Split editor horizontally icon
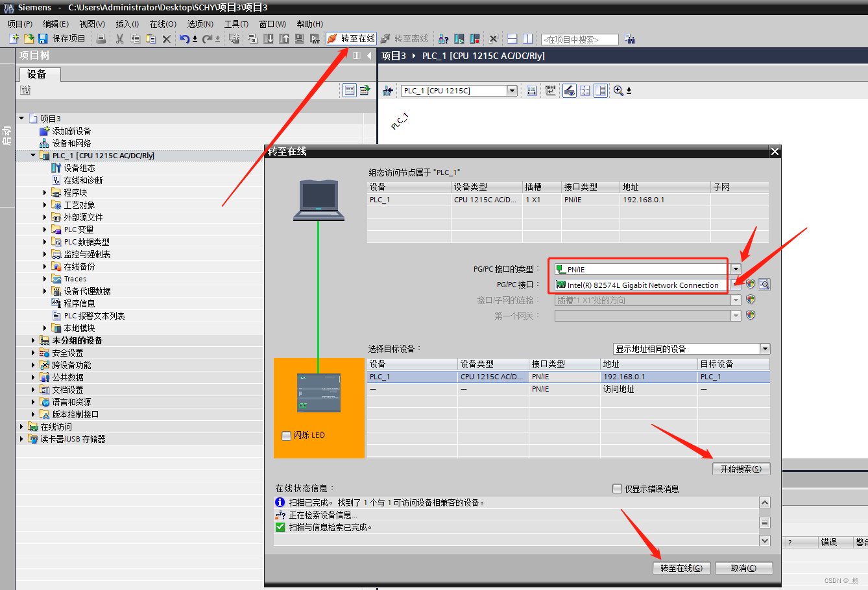 [x=512, y=39]
